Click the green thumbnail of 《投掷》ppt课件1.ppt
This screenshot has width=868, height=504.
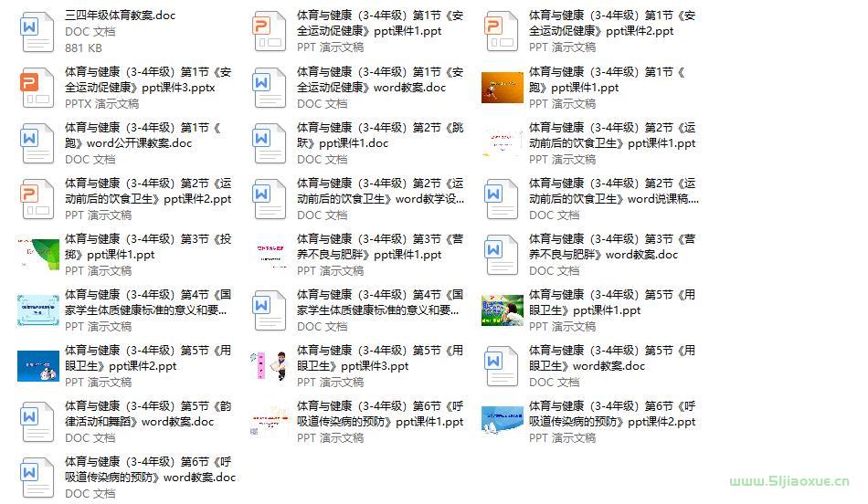(x=38, y=255)
